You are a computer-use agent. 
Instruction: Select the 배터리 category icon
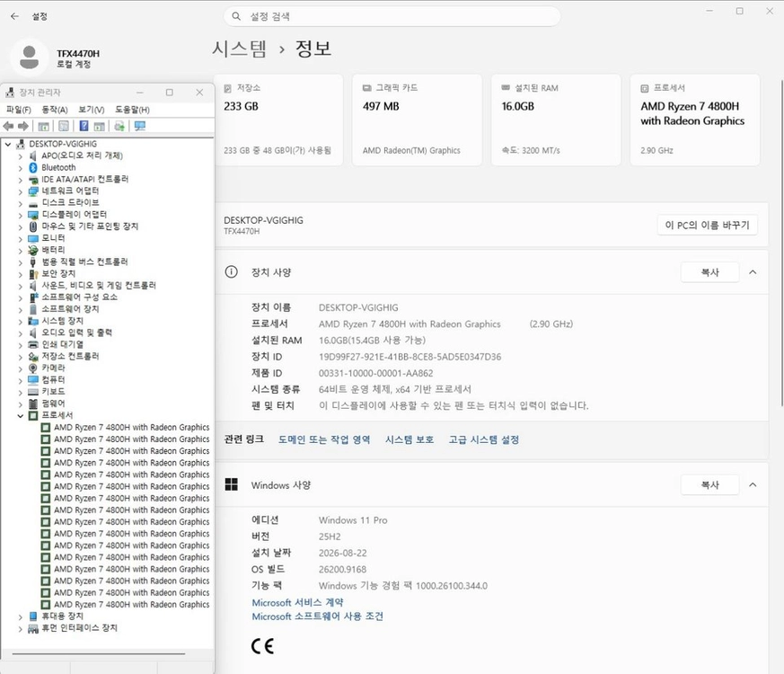tap(33, 250)
